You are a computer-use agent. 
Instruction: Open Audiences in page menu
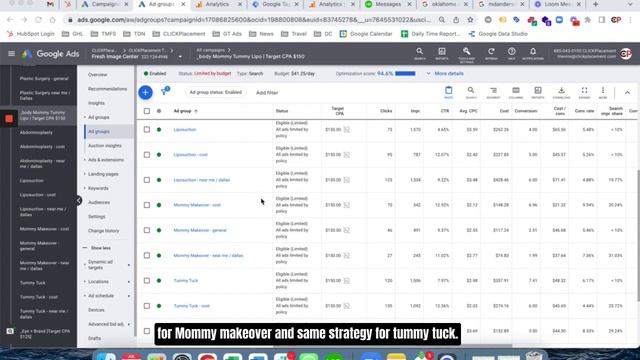[99, 202]
